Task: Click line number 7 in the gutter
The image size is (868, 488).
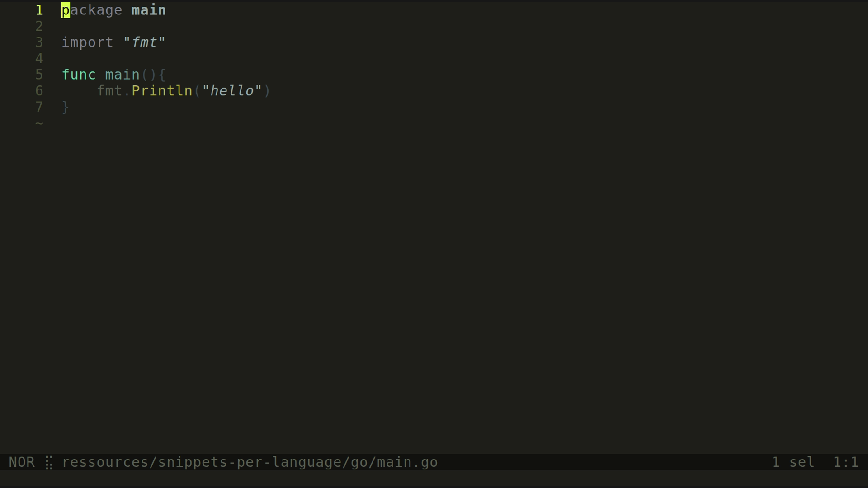Action: [39, 107]
